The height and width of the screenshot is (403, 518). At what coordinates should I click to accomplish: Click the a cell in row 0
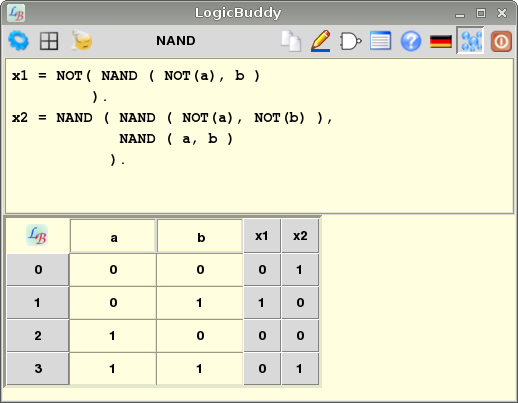tap(113, 269)
